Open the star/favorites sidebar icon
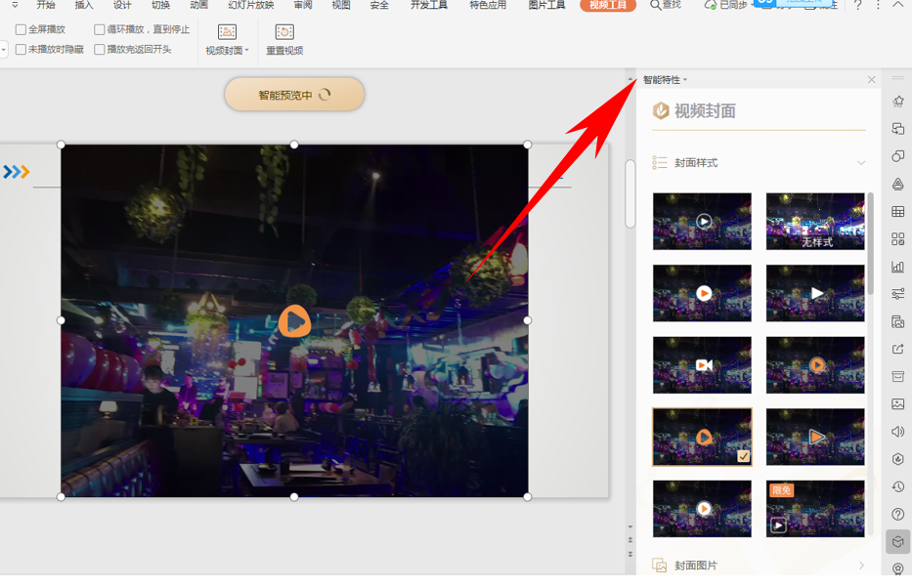 (x=897, y=102)
